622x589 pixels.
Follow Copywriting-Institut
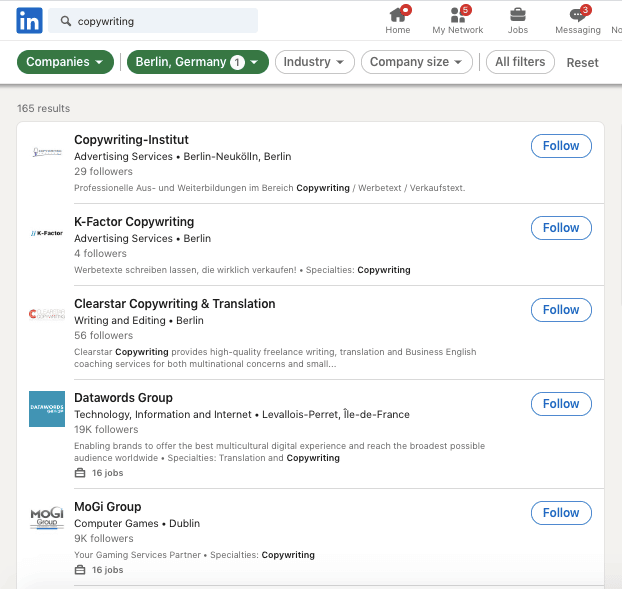tap(561, 146)
